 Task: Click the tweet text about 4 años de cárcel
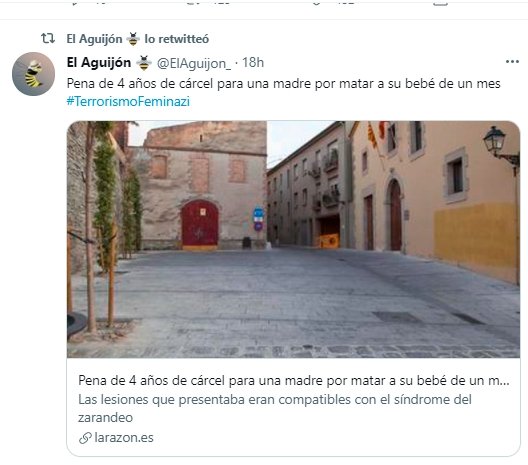pyautogui.click(x=284, y=84)
